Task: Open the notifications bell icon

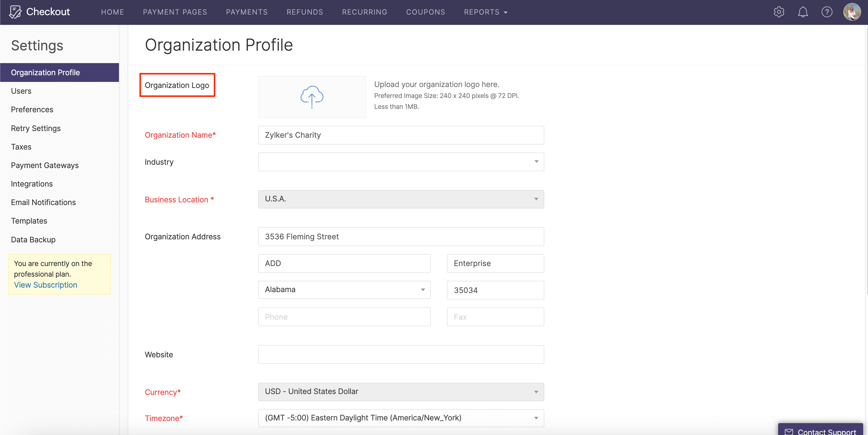Action: 803,12
